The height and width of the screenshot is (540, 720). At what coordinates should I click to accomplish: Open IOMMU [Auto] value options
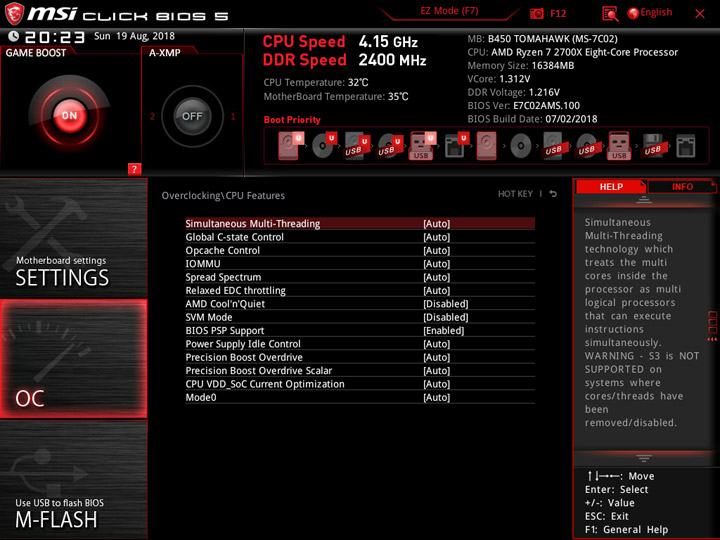tap(437, 264)
